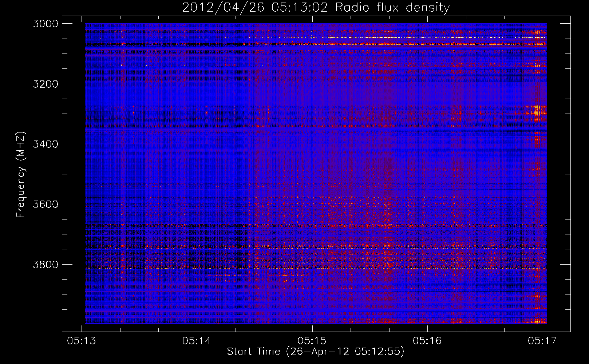
Task: Click the 05:14 time tick label
Action: coord(197,341)
